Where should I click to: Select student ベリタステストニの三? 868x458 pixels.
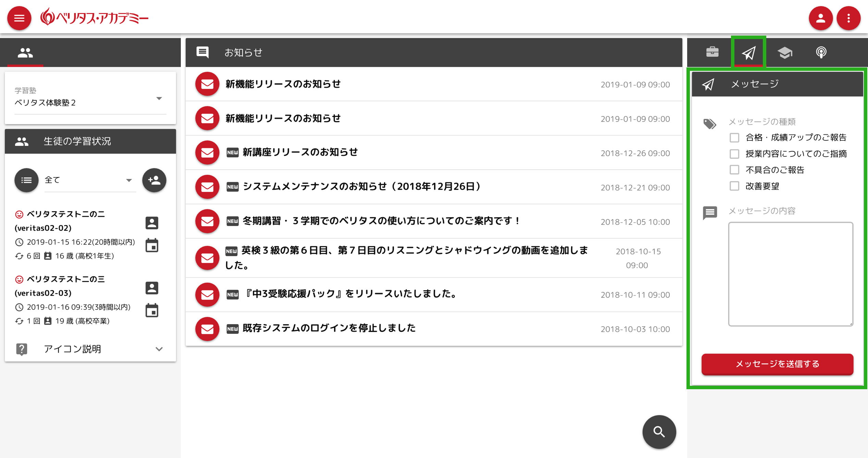[66, 279]
